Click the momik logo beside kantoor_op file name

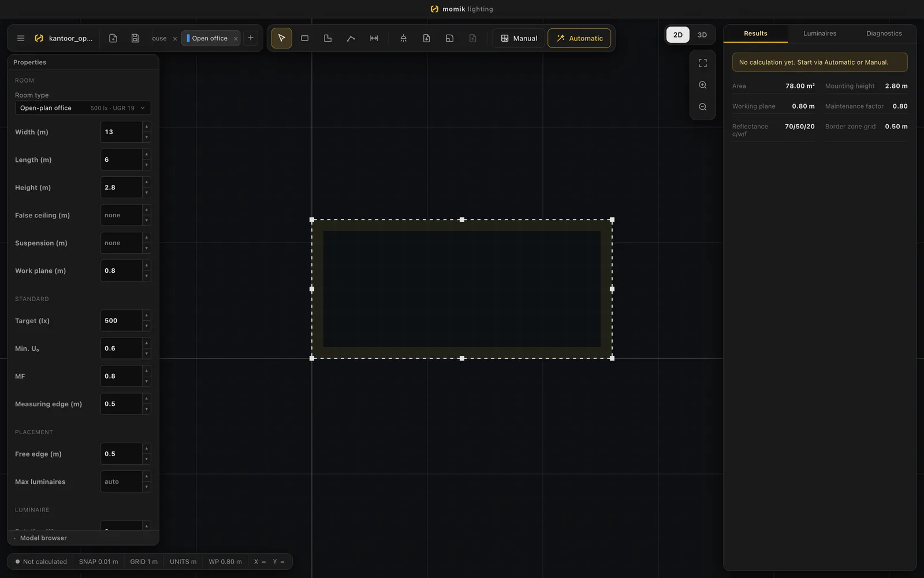tap(39, 38)
